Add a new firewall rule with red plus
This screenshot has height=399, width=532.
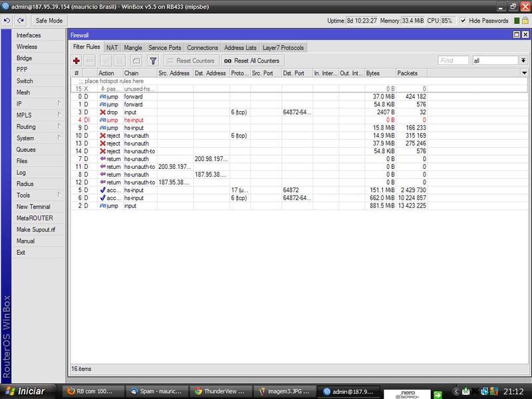tap(76, 61)
